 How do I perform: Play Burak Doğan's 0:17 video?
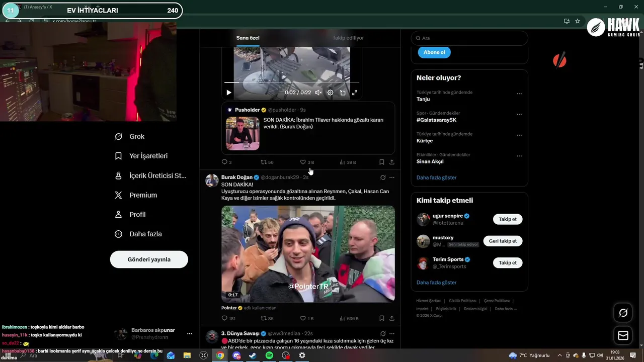click(308, 254)
